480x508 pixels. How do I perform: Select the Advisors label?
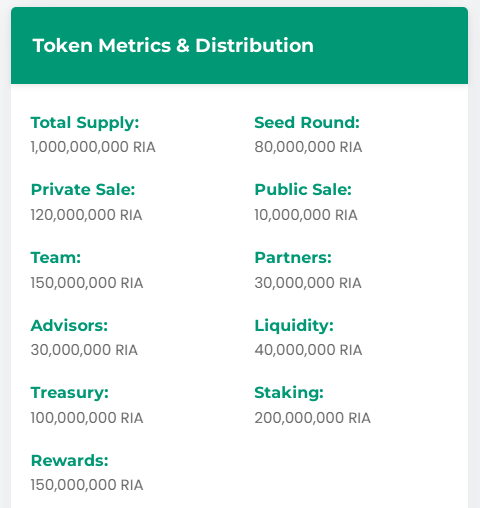pyautogui.click(x=69, y=325)
